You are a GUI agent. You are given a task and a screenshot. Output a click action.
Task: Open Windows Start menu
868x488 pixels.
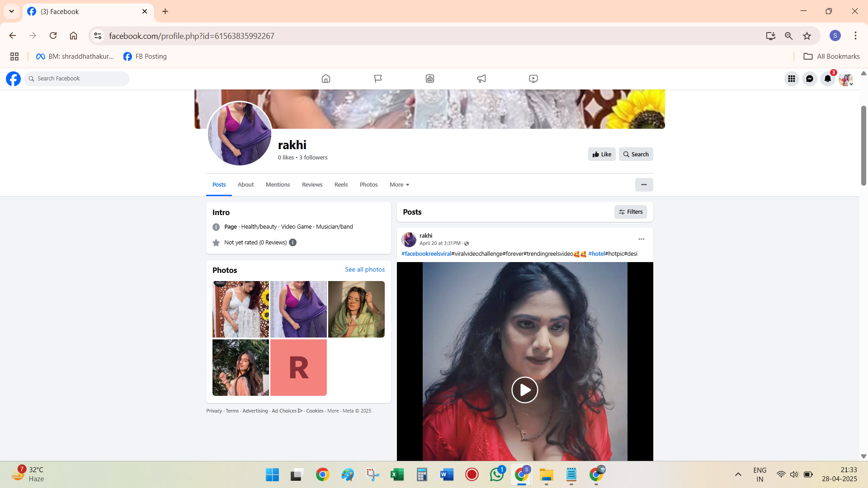click(272, 474)
